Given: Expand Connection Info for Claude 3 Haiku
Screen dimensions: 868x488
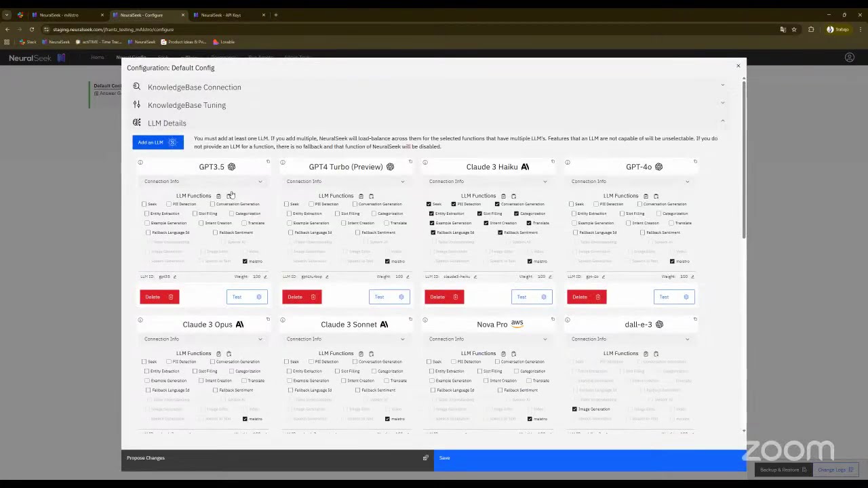Looking at the screenshot, I should (x=488, y=182).
